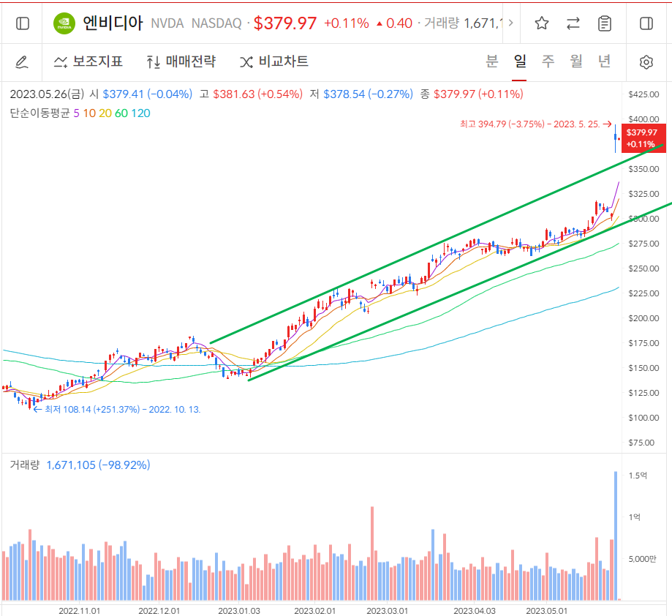Click the current price $379.97 in header
The image size is (672, 616).
tap(285, 23)
